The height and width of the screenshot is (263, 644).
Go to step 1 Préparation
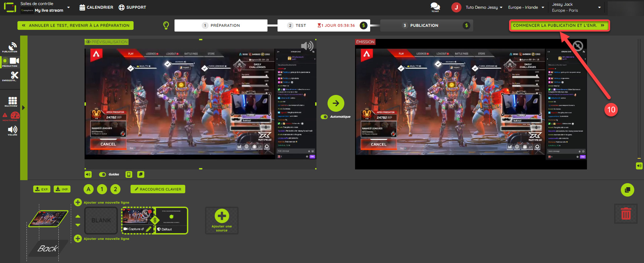(221, 25)
